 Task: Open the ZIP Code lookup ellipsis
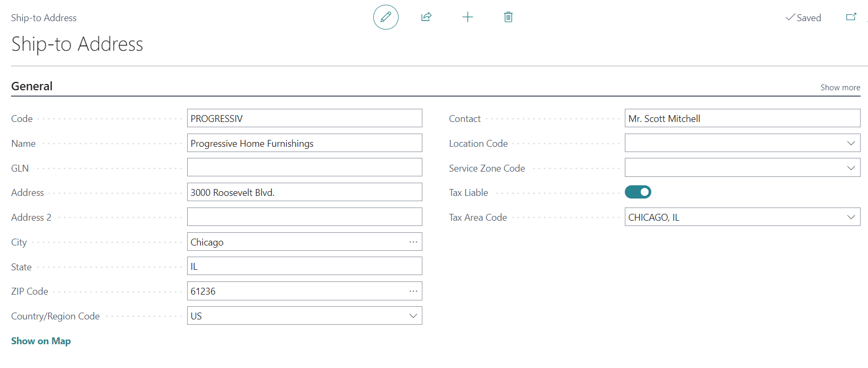click(413, 291)
